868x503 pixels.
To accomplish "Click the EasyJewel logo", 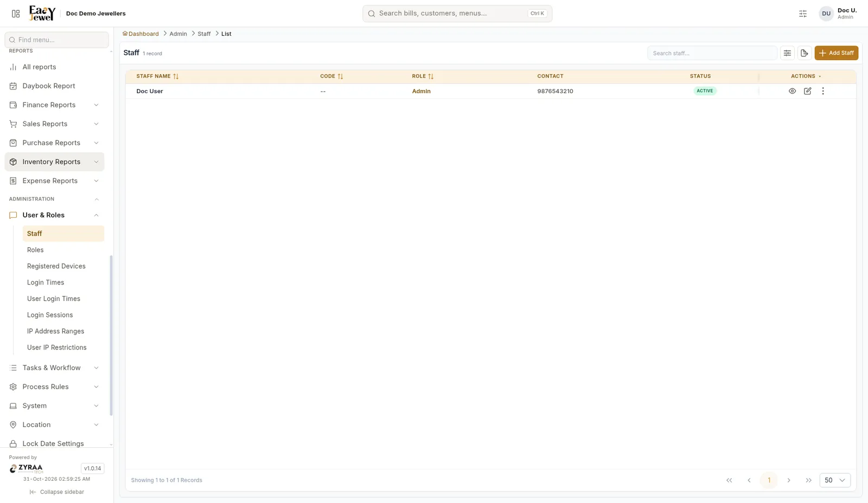I will coord(42,14).
